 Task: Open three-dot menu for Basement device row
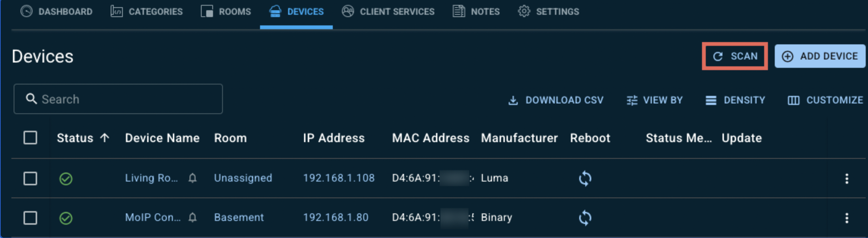846,218
